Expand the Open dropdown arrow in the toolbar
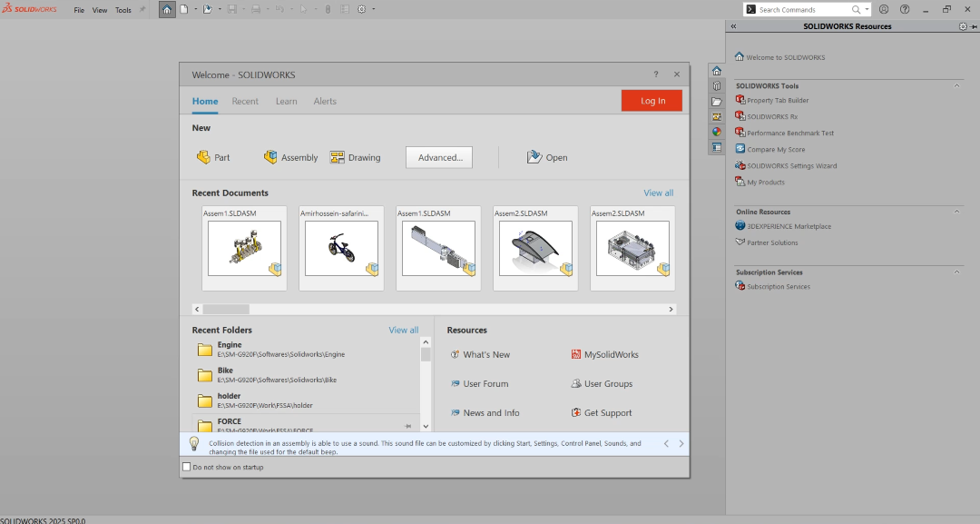The image size is (980, 524). click(x=220, y=9)
